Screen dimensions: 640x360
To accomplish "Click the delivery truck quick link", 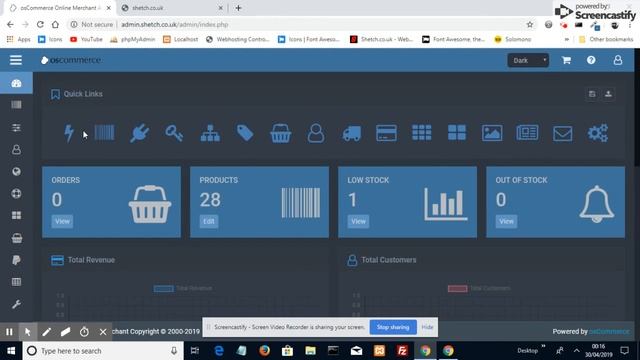I will click(351, 133).
